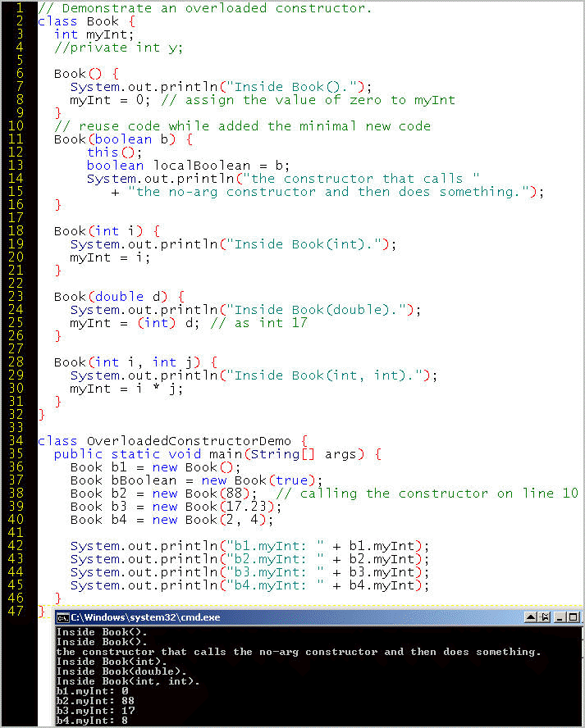585x728 pixels.
Task: Click the pin button in cmd title bar
Action: click(x=545, y=617)
